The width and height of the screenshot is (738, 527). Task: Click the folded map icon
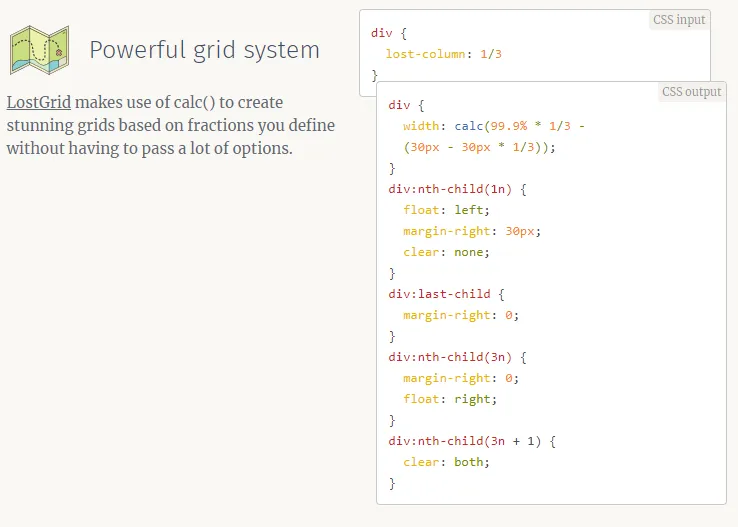click(40, 50)
